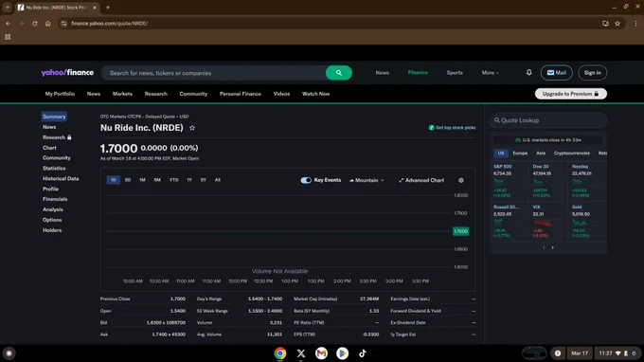Screen dimensions: 644x362
Task: Reload the page
Action: tap(34, 24)
